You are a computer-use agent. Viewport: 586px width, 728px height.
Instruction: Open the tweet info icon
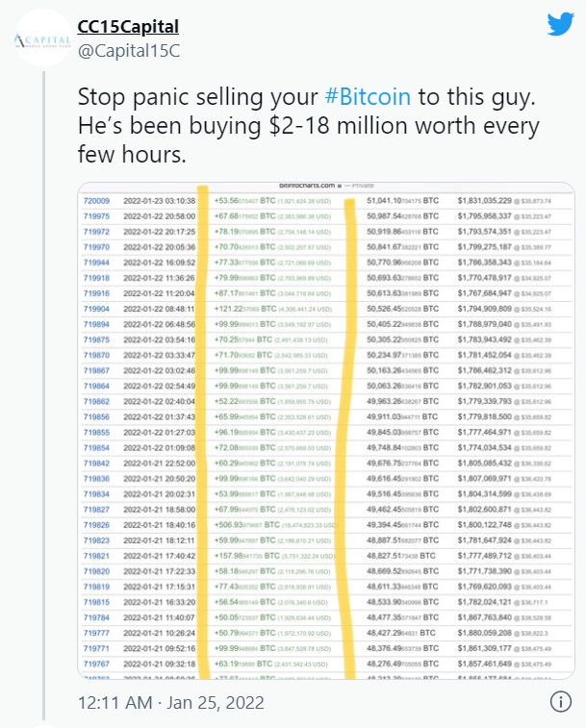(560, 701)
